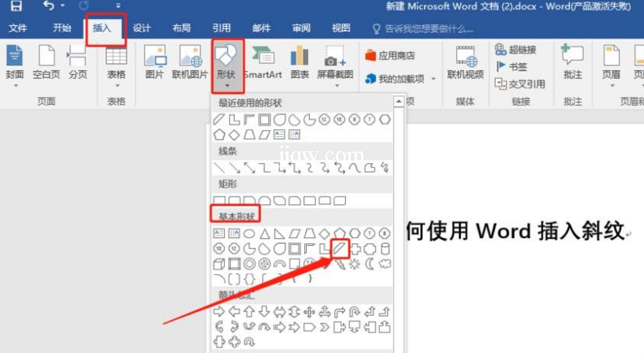Click the Save icon in quick access toolbar
This screenshot has height=353, width=644.
[x=16, y=6]
